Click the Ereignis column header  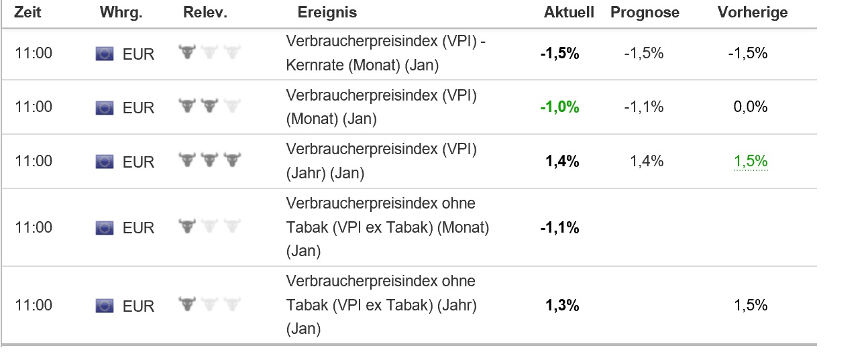click(x=327, y=13)
